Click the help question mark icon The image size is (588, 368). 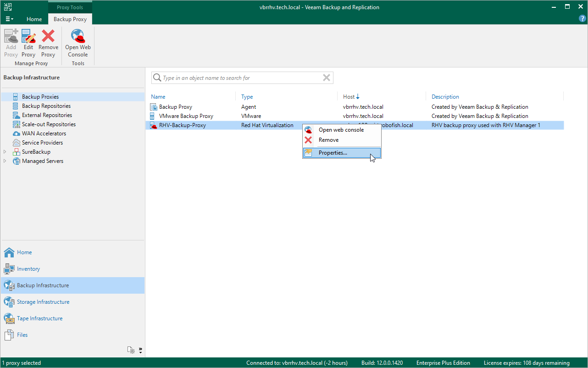pos(582,19)
